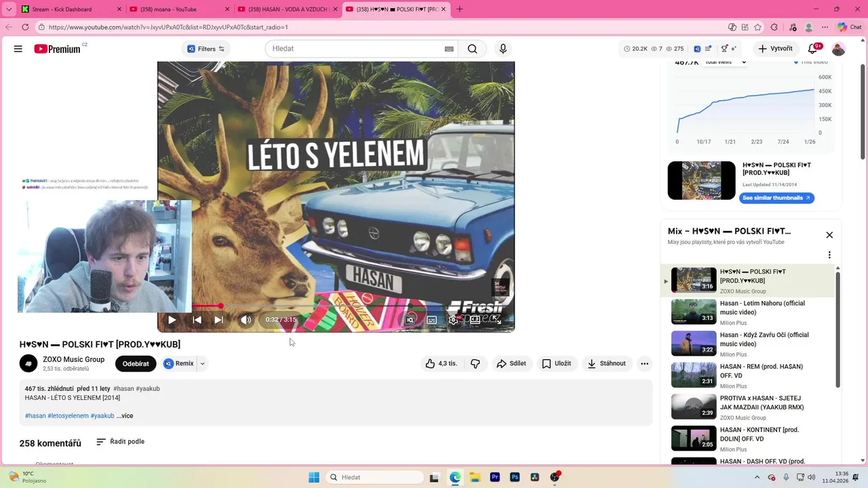Viewport: 868px width, 488px height.
Task: Open the #yaakub hashtag link in description
Action: point(102,415)
